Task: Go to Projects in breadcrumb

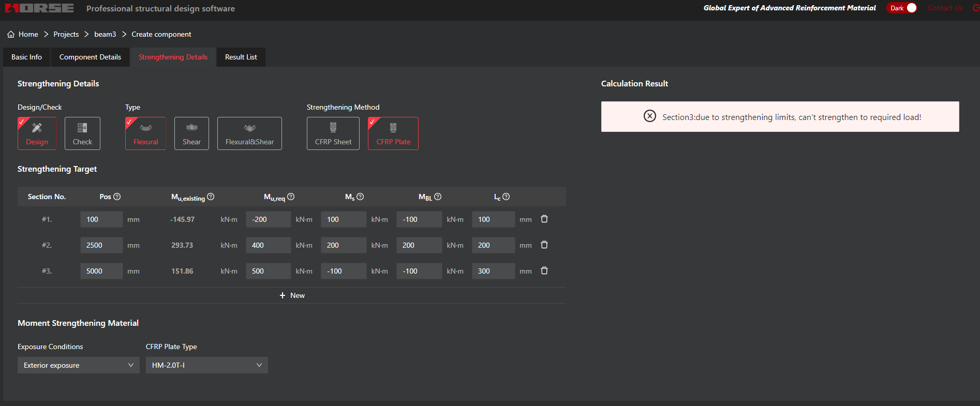Action: (66, 34)
